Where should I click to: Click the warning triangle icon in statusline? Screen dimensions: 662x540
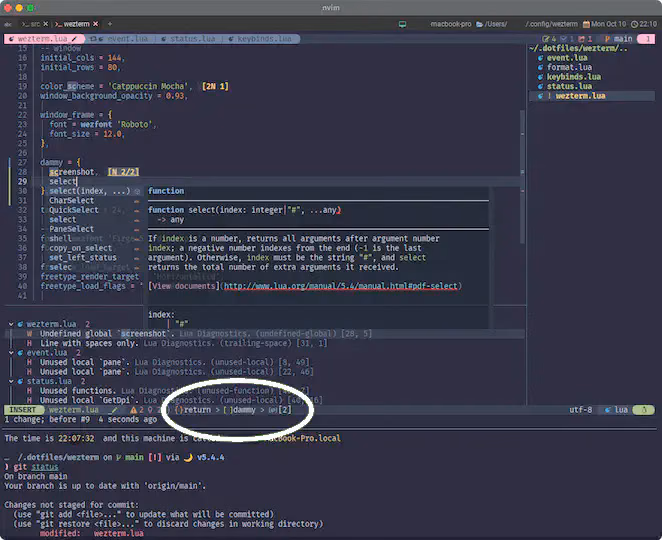click(x=133, y=410)
